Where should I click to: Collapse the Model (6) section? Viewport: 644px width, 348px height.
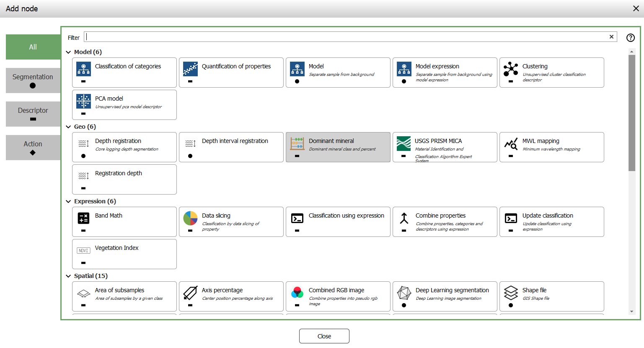tap(68, 52)
